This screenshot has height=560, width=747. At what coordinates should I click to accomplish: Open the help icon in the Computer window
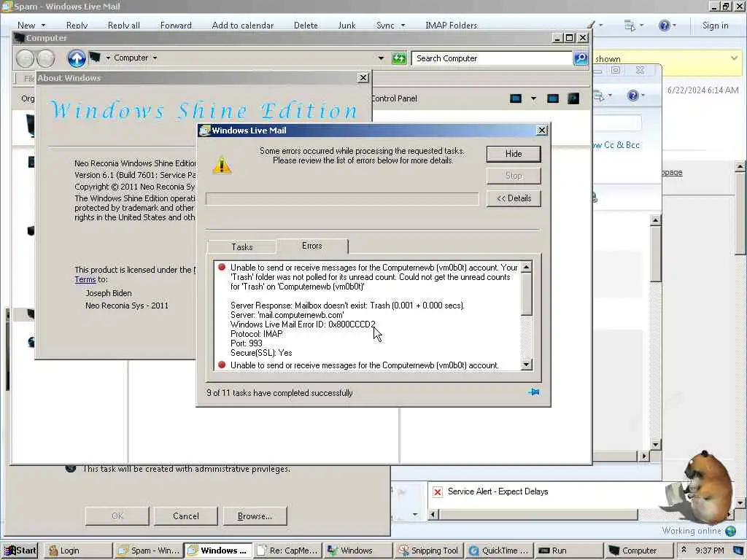573,98
